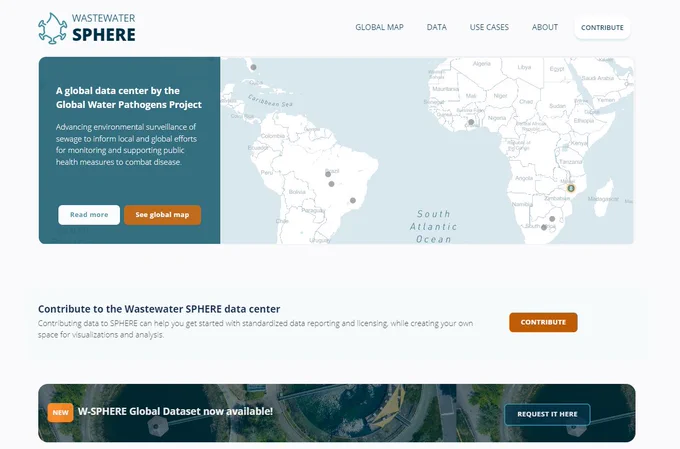Click the heading 'A global data center by the Global Water Pathogens Project'
Screen dimensions: 680x449
pos(129,98)
